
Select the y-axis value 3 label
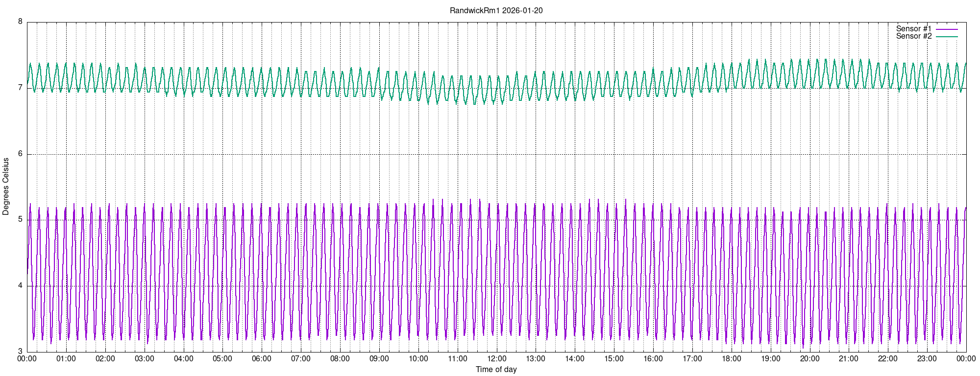point(20,352)
